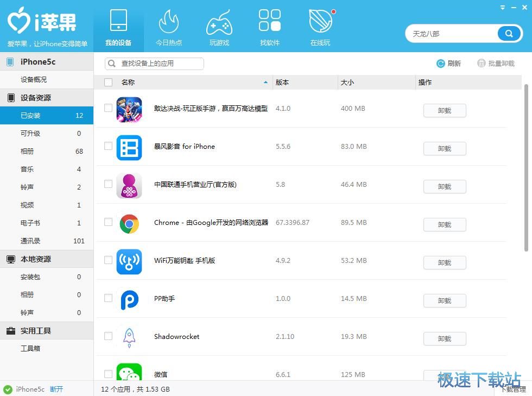Image resolution: width=532 pixels, height=396 pixels.
Task: Click the i苹果 logo
Action: 42,21
